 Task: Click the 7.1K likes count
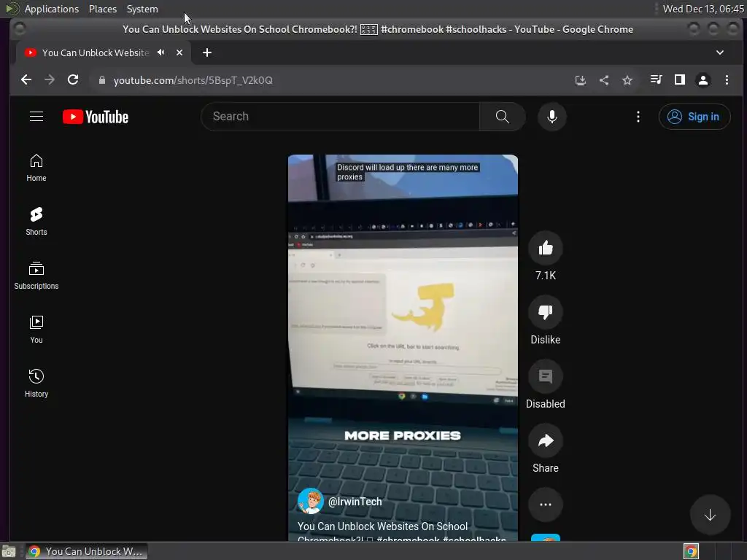(546, 275)
